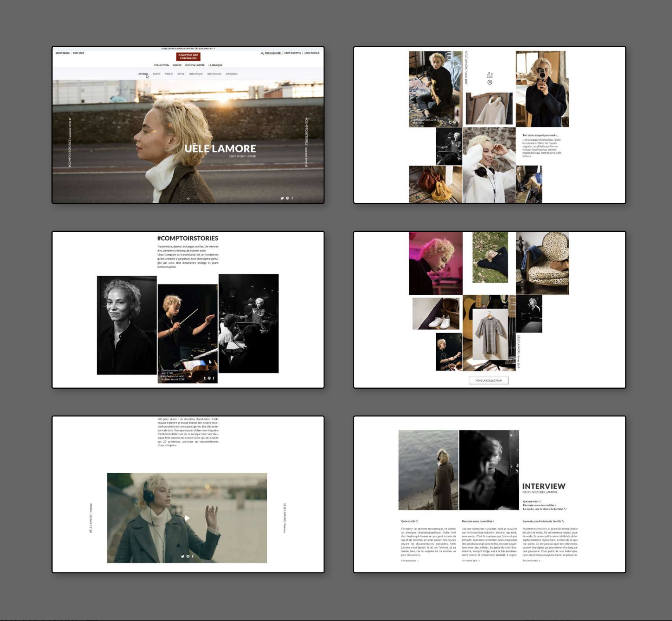Share hero image via Twitter icon
Image resolution: width=672 pixels, height=621 pixels.
click(x=282, y=198)
